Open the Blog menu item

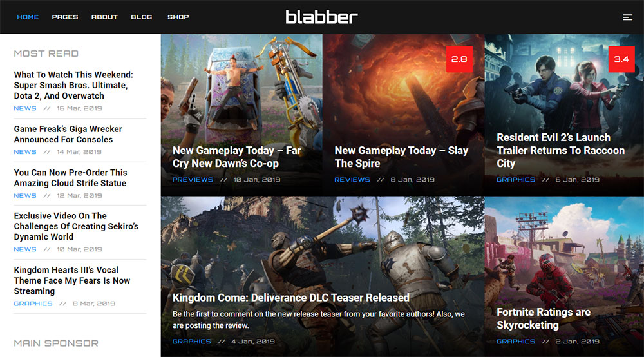click(x=142, y=17)
